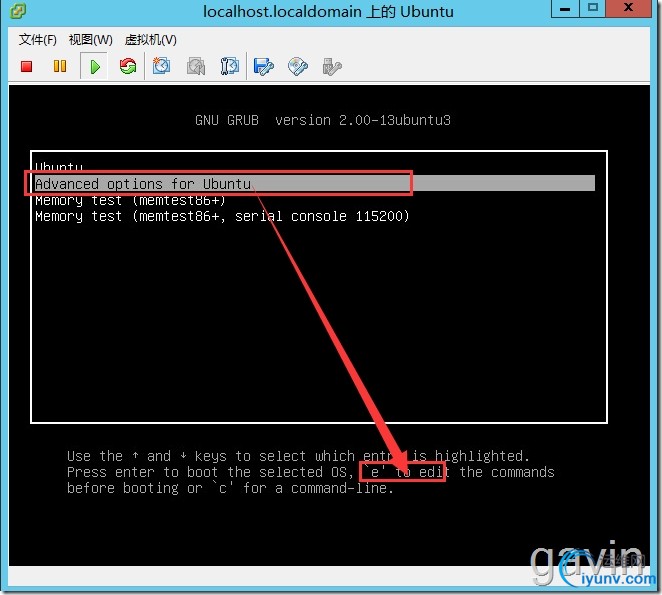The width and height of the screenshot is (662, 595).
Task: Click the VMware console window title icon
Action: pyautogui.click(x=17, y=11)
